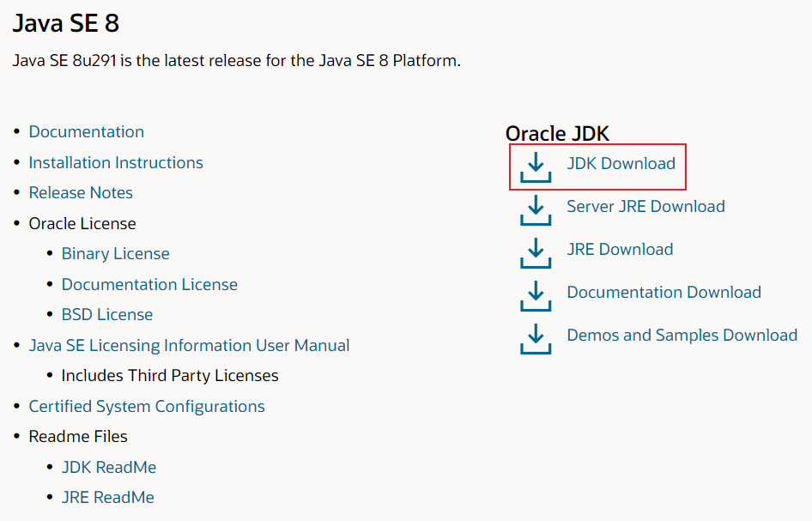The height and width of the screenshot is (521, 812).
Task: Select the JRE Download text link
Action: [x=620, y=249]
